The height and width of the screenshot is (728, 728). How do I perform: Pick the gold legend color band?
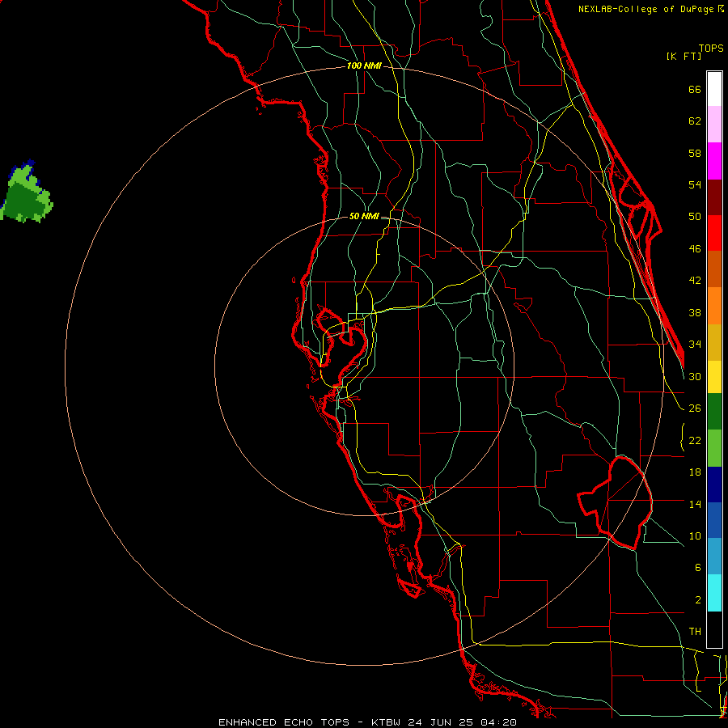(714, 342)
